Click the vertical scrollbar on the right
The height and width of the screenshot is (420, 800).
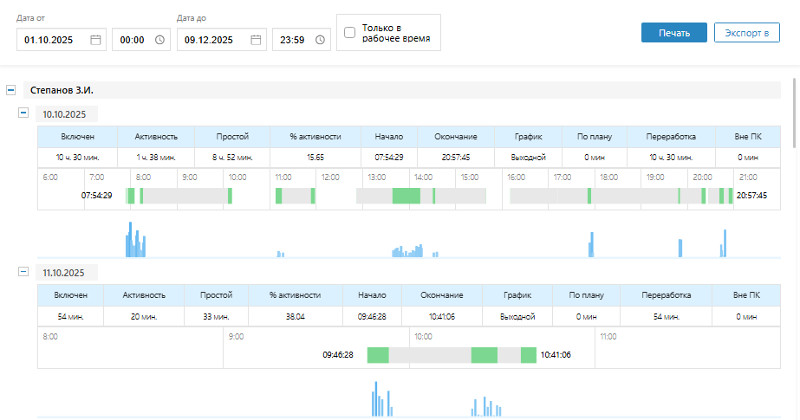795,110
